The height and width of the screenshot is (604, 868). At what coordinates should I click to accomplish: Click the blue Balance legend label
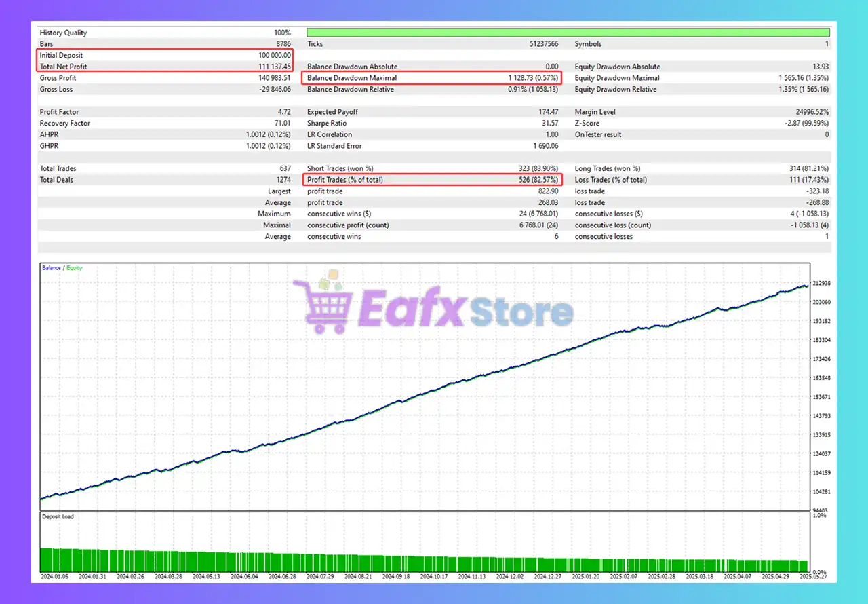[51, 268]
